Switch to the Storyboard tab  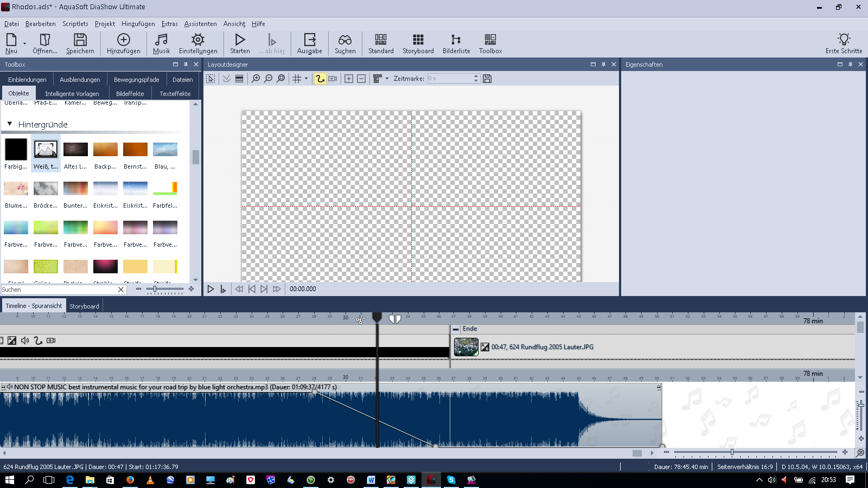click(x=84, y=306)
